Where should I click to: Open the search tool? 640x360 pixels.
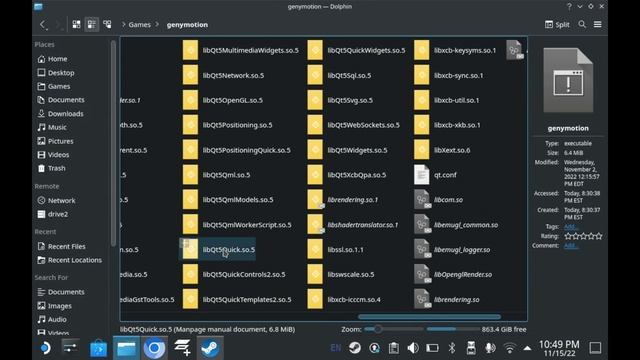[x=582, y=24]
